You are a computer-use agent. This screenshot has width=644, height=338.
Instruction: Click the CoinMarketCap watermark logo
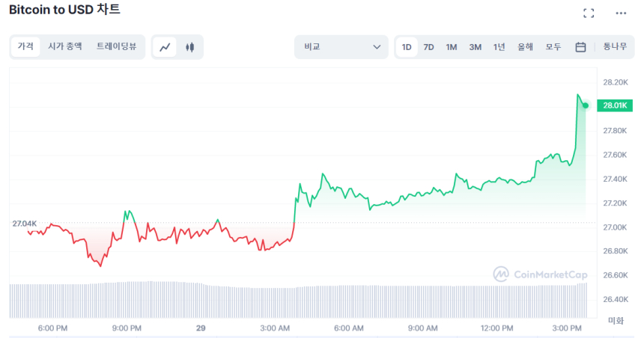(x=540, y=274)
